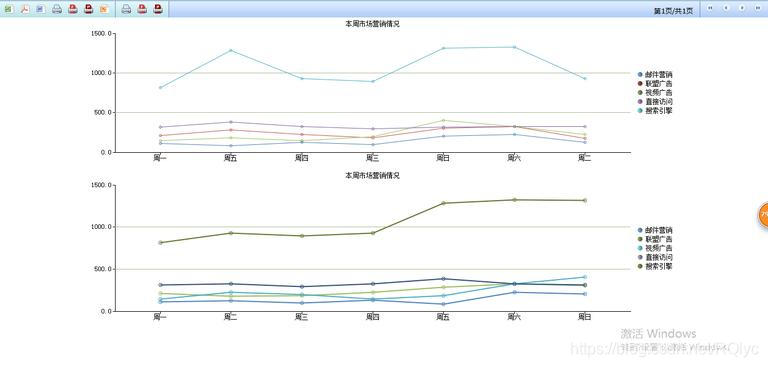This screenshot has width=768, height=367.
Task: Select bottom chart 邮件营销 point at 周五
Action: coord(443,304)
